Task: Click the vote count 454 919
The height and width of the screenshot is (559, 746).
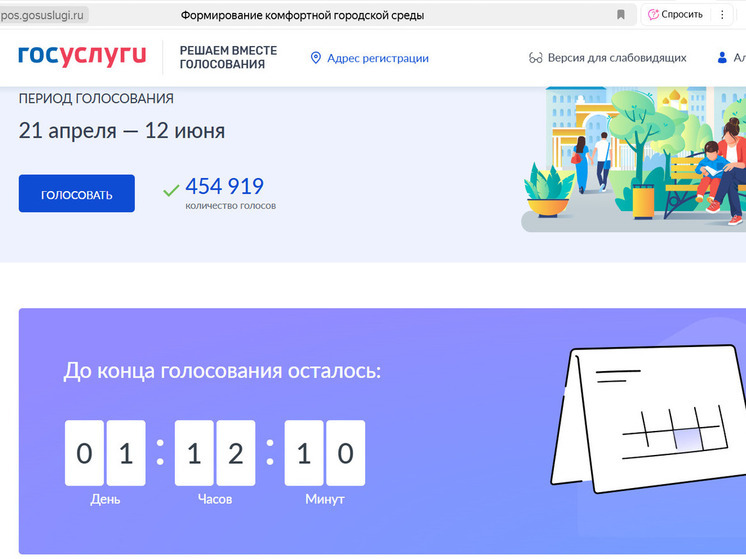Action: point(225,186)
